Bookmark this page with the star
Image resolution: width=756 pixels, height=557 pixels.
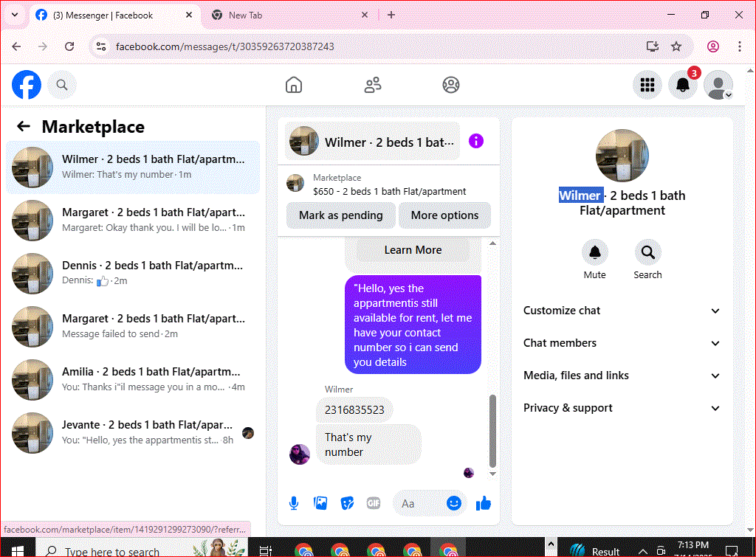click(676, 46)
